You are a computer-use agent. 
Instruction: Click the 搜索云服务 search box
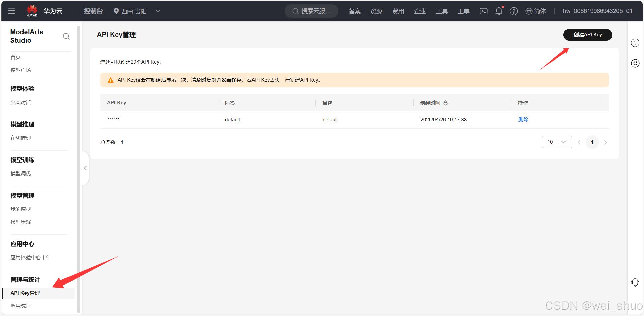tap(312, 11)
